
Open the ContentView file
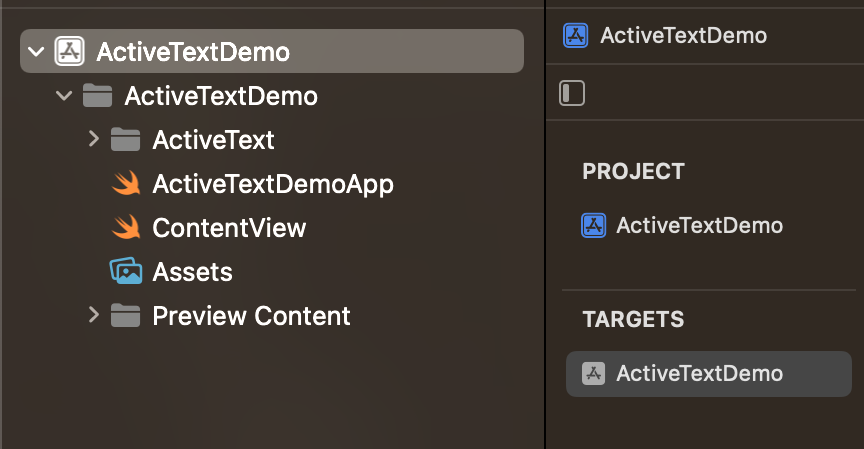(x=229, y=228)
